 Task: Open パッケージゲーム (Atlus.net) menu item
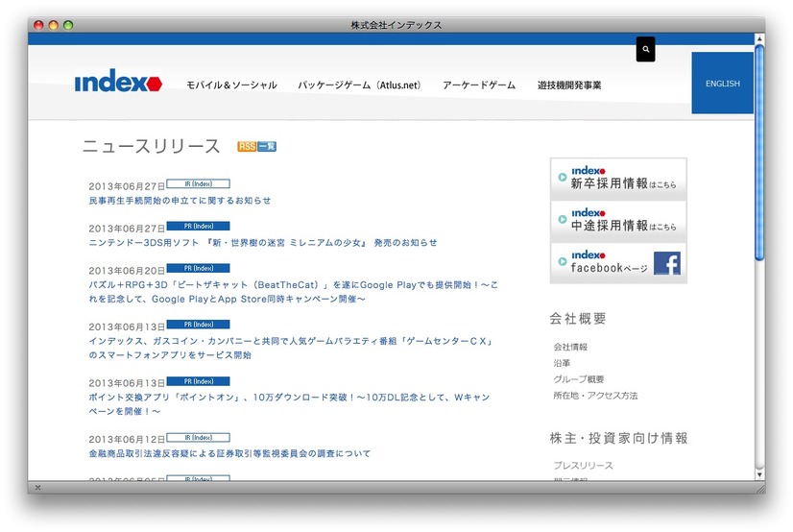360,85
